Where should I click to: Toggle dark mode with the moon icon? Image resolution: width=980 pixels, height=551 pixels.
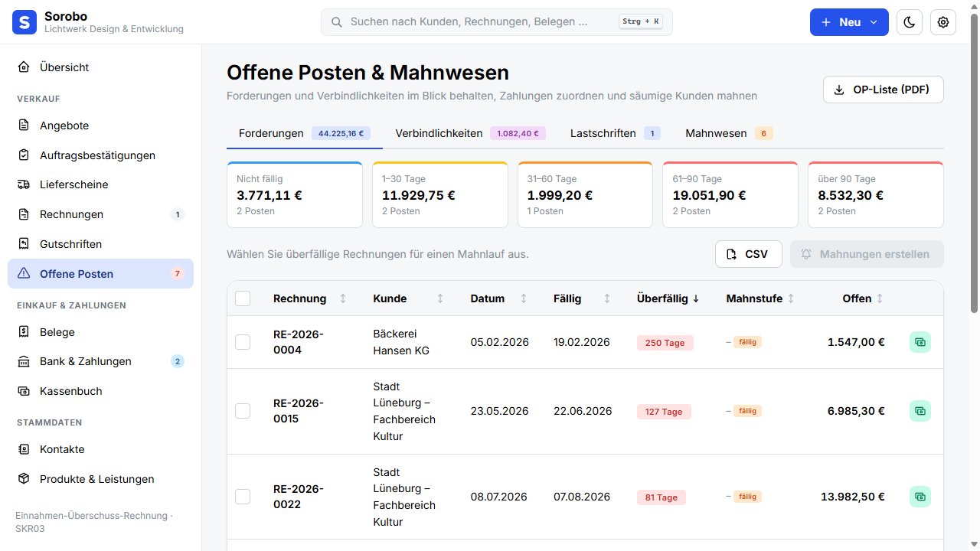910,22
